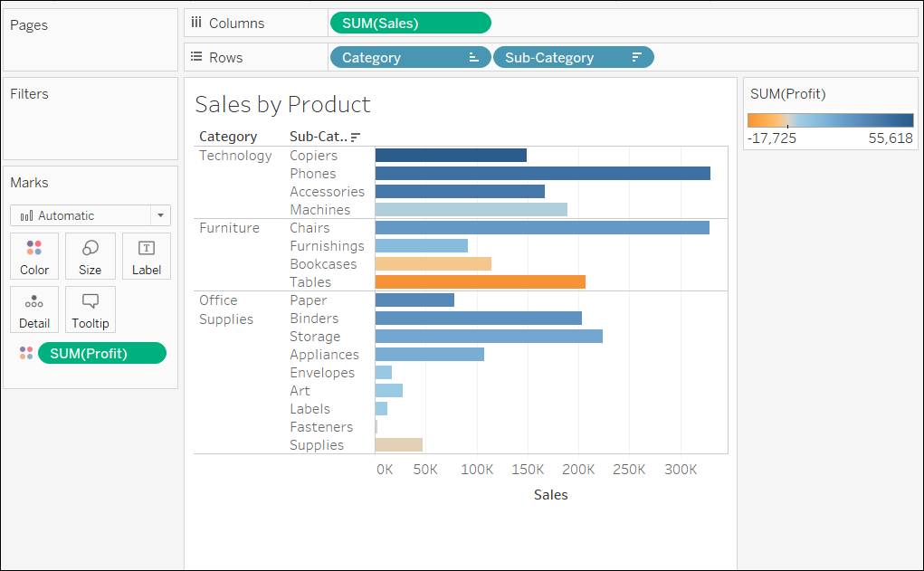The height and width of the screenshot is (571, 924).
Task: Click the SUM(Profit) color legend gradient
Action: [x=830, y=119]
